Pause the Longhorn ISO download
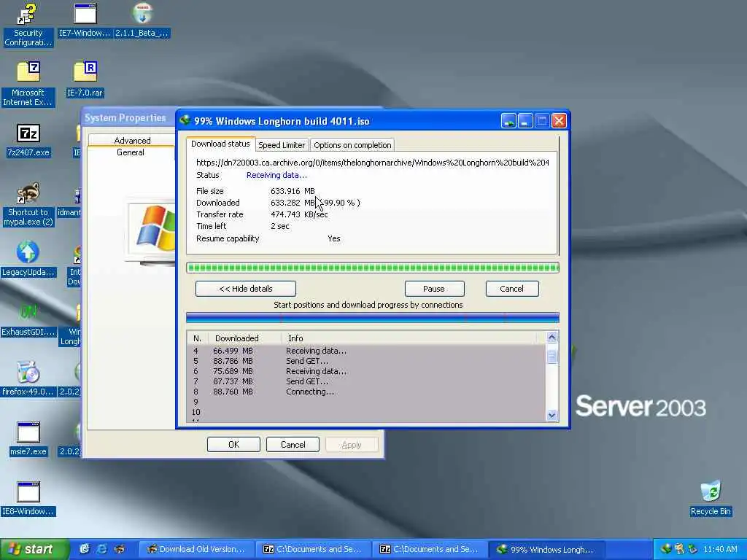Screen dimensions: 747x560 [x=434, y=289]
